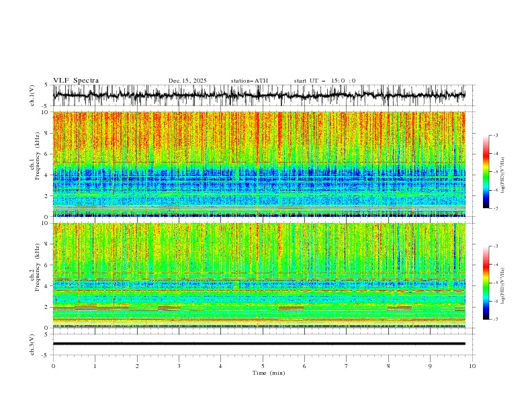The image size is (532, 411).
Task: Click time axis tick label "9"
Action: coord(430,366)
